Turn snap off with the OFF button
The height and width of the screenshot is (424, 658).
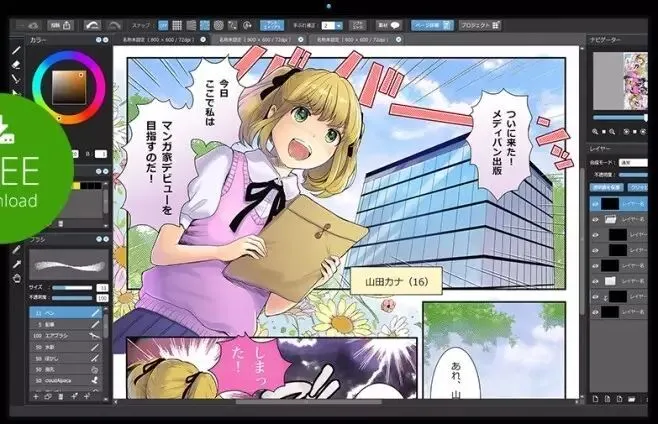(163, 26)
